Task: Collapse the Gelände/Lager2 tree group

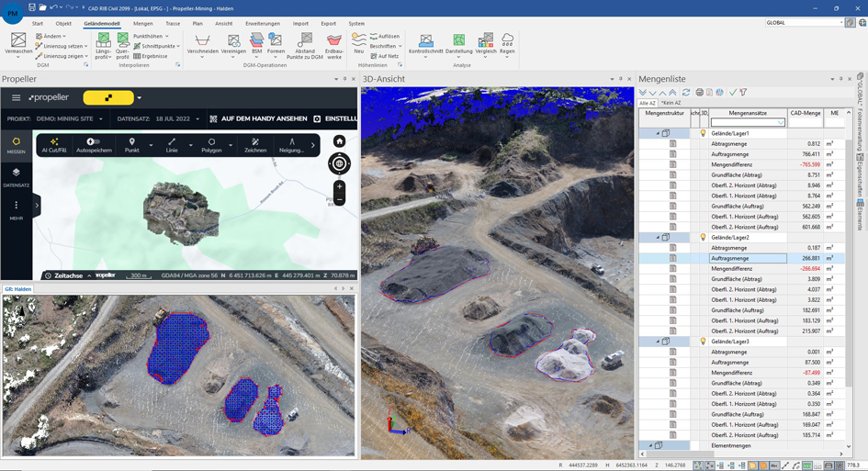Action: coord(659,238)
